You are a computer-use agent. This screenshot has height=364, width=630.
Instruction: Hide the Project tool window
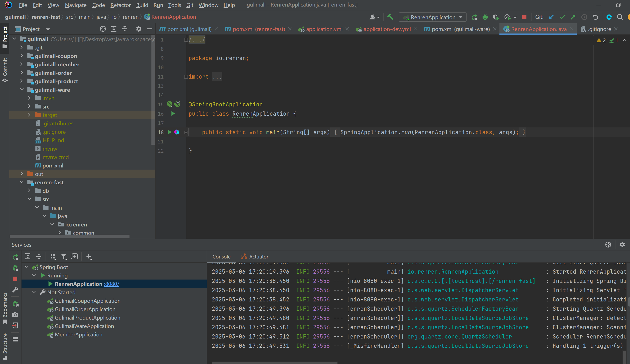[150, 29]
